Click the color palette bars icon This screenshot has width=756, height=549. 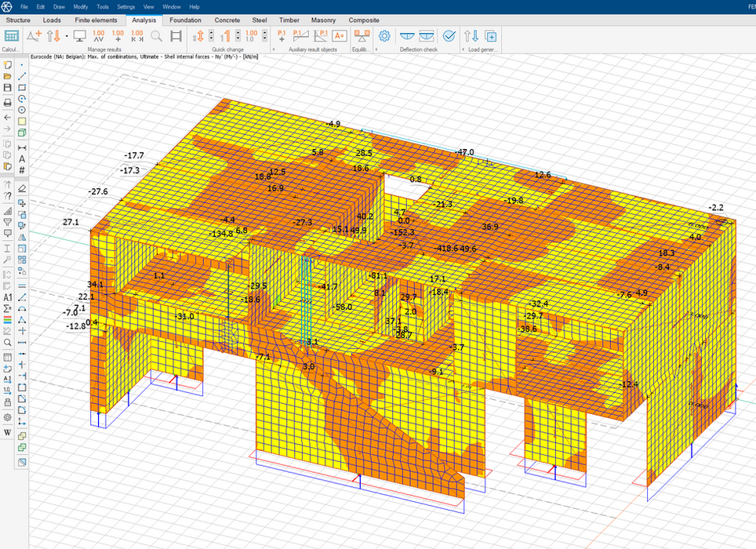pyautogui.click(x=8, y=320)
